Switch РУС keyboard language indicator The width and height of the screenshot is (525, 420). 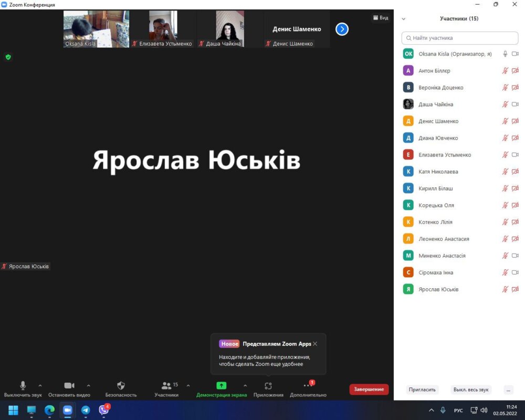(458, 410)
